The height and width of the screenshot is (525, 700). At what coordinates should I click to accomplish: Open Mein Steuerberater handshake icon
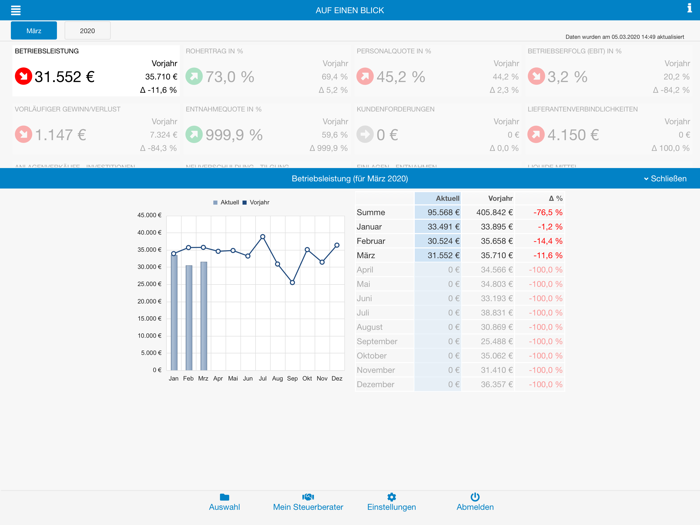click(308, 497)
